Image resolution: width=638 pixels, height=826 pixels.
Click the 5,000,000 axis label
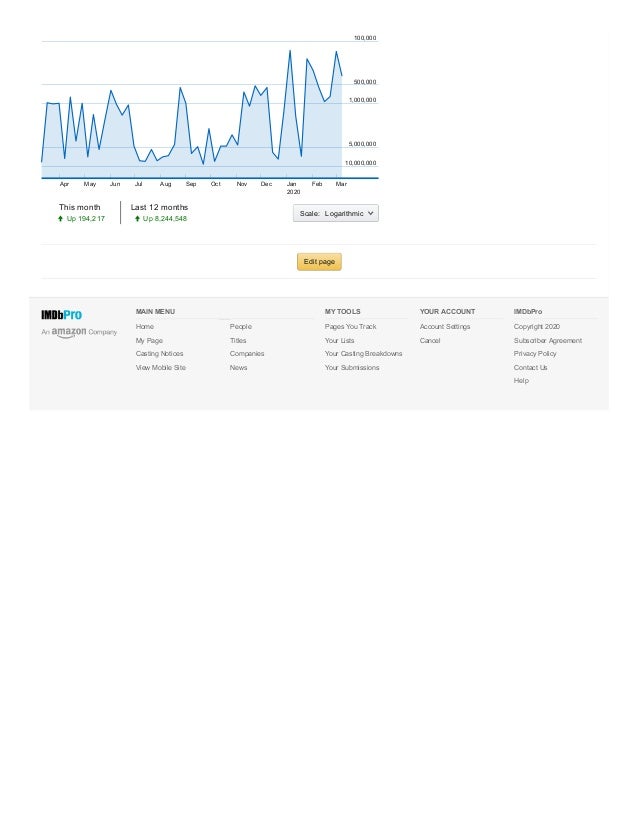(x=362, y=144)
